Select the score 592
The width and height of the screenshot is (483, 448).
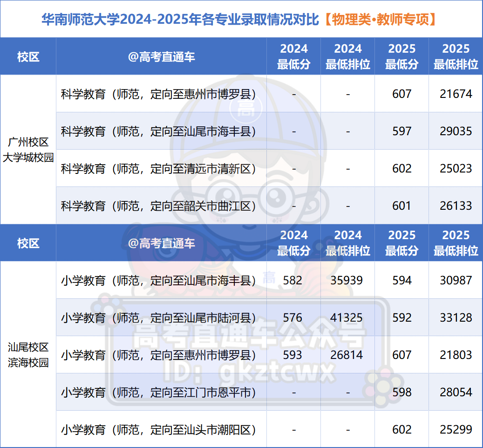pos(401,317)
